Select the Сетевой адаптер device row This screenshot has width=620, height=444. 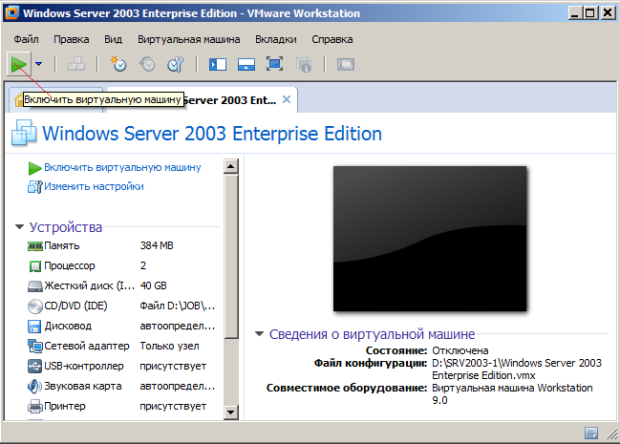(121, 346)
